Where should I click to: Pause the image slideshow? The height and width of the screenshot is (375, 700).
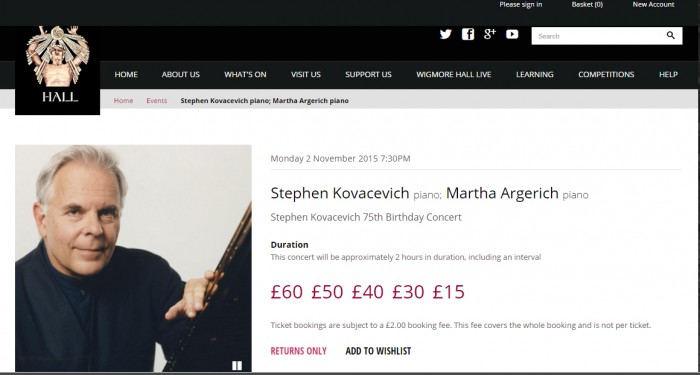click(x=237, y=366)
